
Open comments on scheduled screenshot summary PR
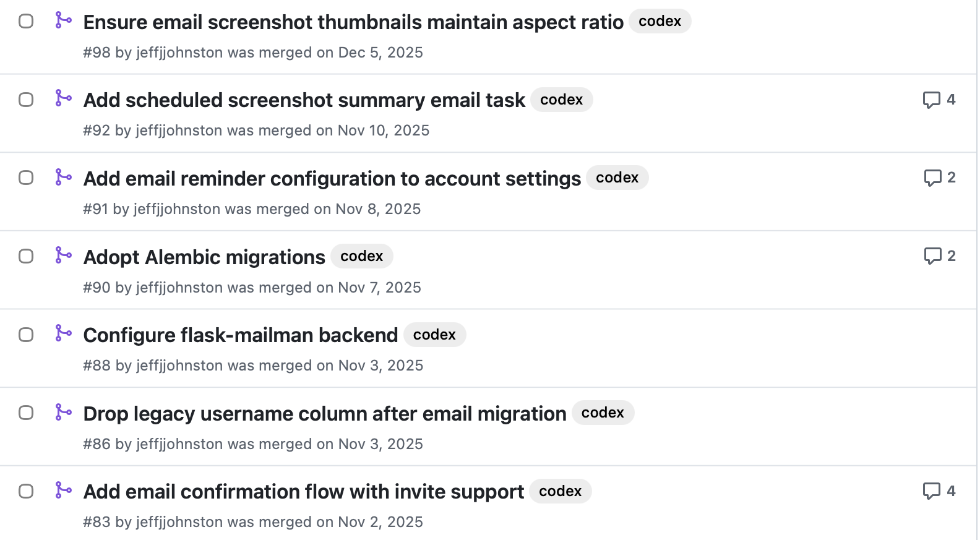point(939,100)
